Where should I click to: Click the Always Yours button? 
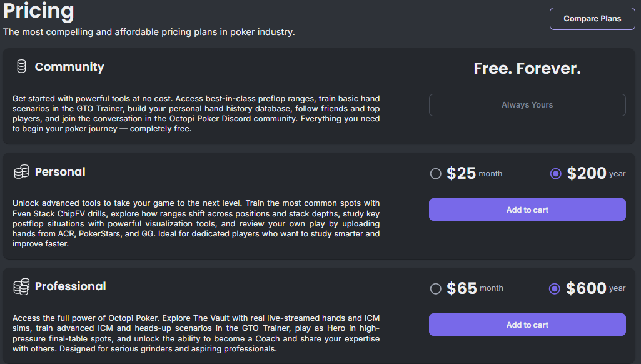coord(527,104)
